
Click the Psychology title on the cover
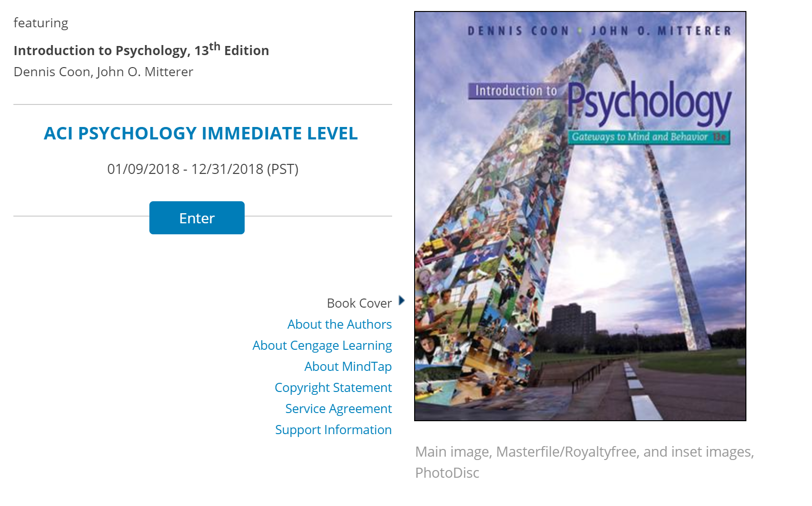(x=650, y=102)
